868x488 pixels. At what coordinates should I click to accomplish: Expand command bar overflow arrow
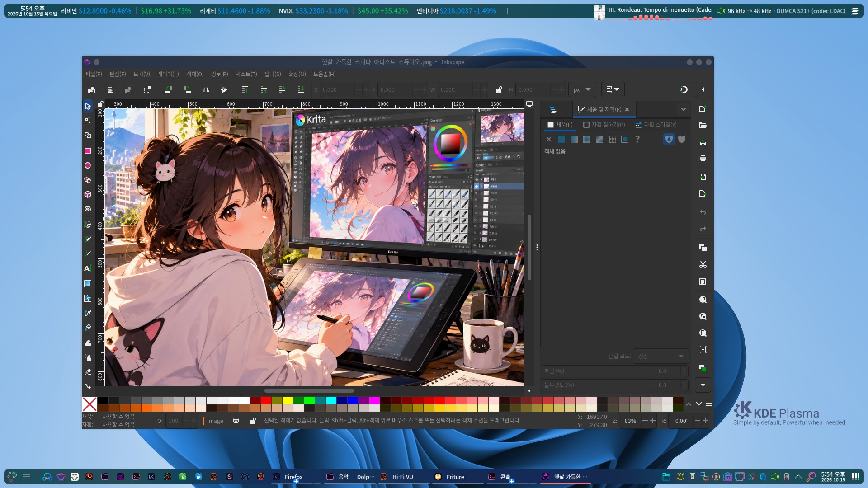click(703, 385)
